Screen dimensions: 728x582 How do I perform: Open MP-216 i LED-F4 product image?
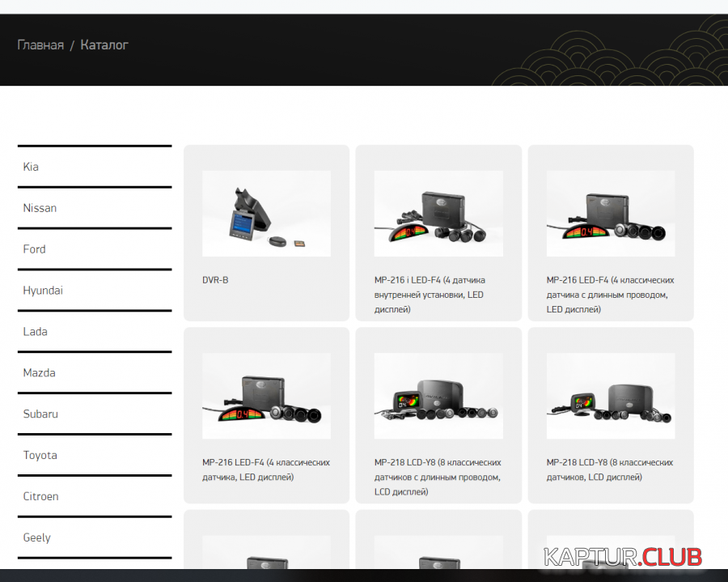tap(438, 214)
